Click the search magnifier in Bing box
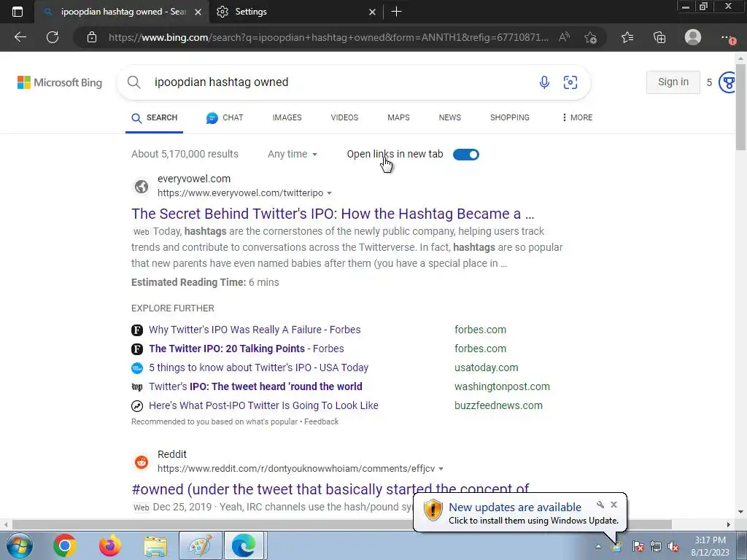 (x=134, y=82)
